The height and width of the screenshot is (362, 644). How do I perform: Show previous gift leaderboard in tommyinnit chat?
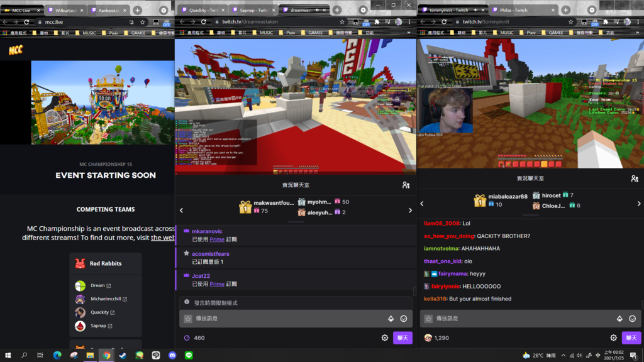tap(422, 204)
